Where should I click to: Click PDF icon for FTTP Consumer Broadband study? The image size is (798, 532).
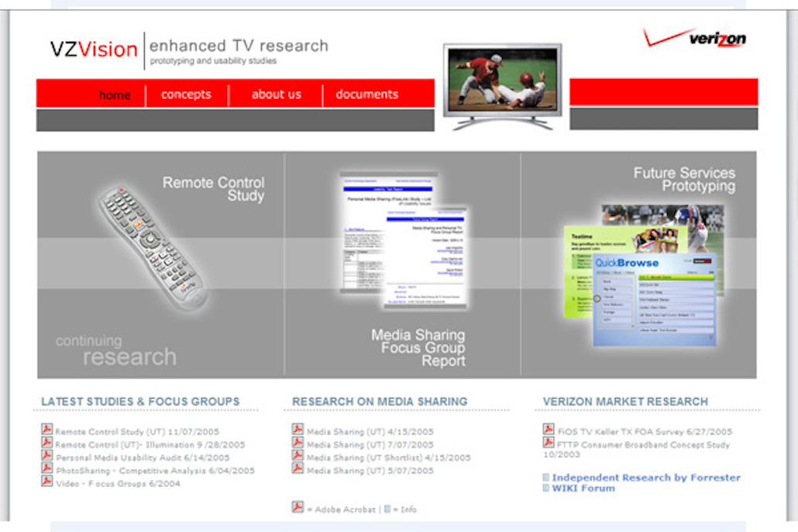point(549,443)
